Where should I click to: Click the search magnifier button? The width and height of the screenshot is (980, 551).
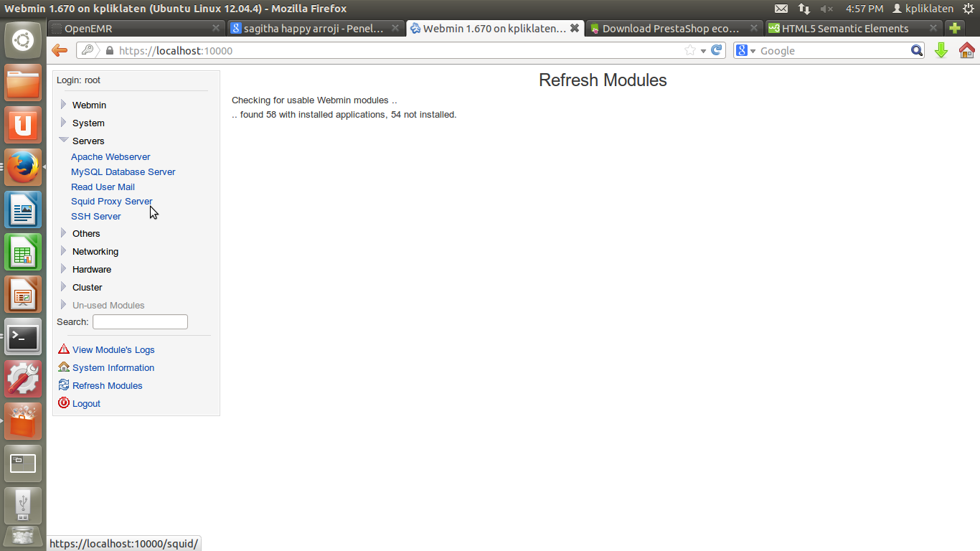pos(917,50)
